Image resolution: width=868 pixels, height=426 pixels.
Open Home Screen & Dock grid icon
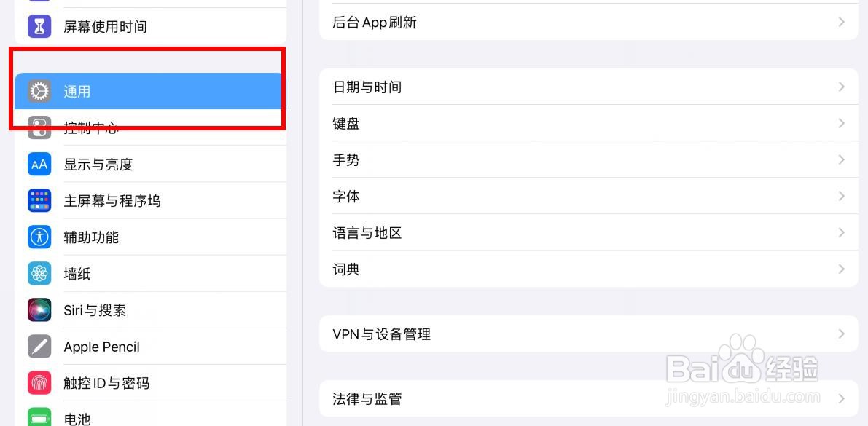[39, 201]
